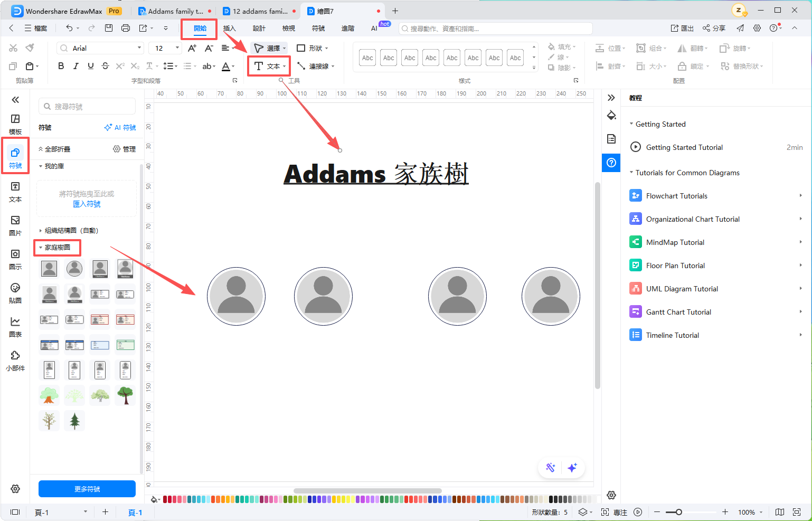Click the Share (分享) button
Image resolution: width=812 pixels, height=521 pixels.
point(714,28)
